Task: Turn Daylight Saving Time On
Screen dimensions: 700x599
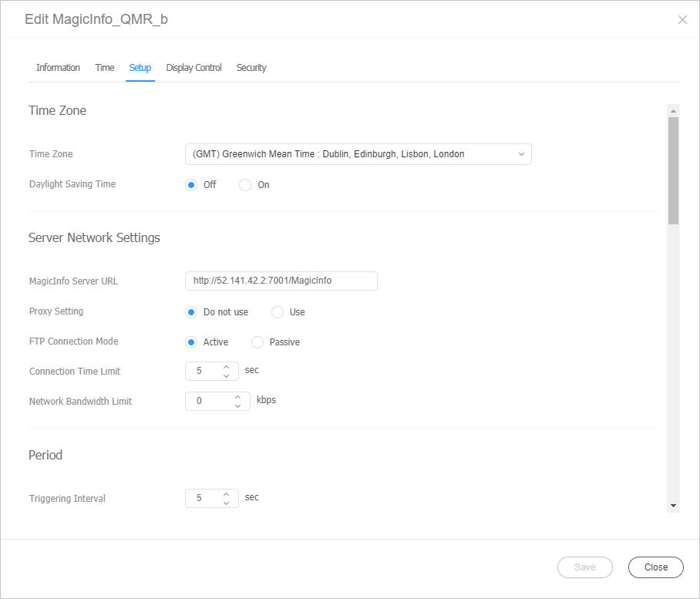Action: click(x=245, y=185)
